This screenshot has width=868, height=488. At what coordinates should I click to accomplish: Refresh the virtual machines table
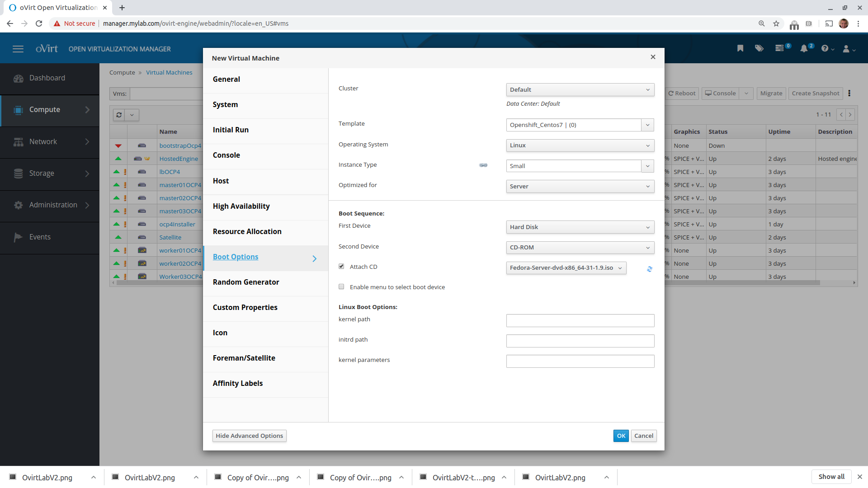[x=119, y=115]
